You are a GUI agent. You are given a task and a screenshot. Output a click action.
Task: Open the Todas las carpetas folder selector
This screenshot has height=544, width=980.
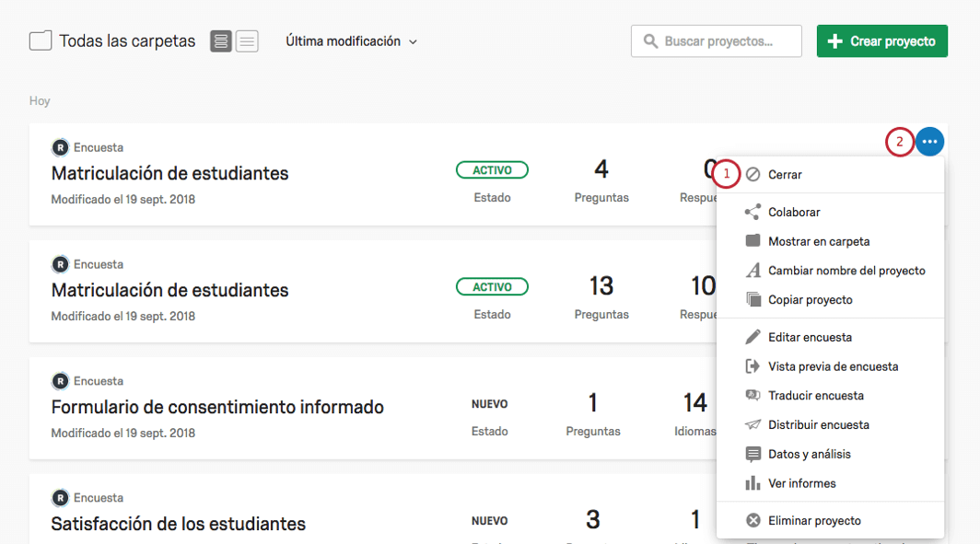pyautogui.click(x=112, y=41)
